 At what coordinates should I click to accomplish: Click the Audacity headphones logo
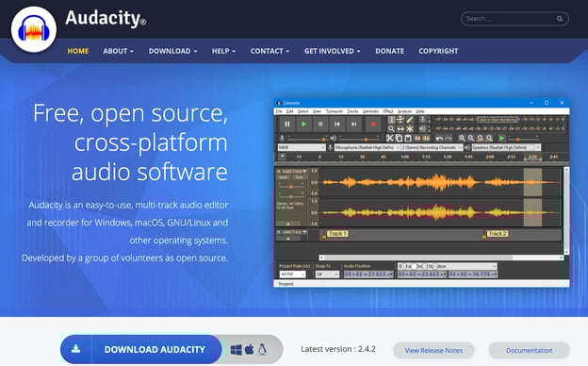[x=34, y=29]
